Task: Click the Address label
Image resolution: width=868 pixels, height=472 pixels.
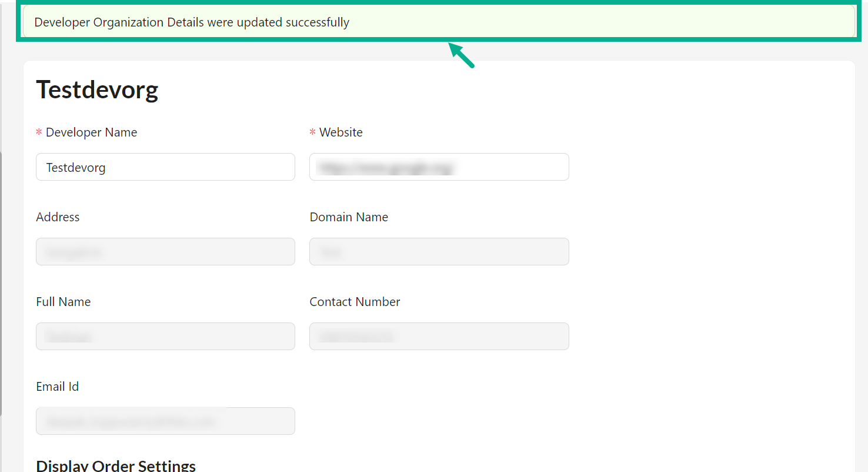Action: click(58, 217)
